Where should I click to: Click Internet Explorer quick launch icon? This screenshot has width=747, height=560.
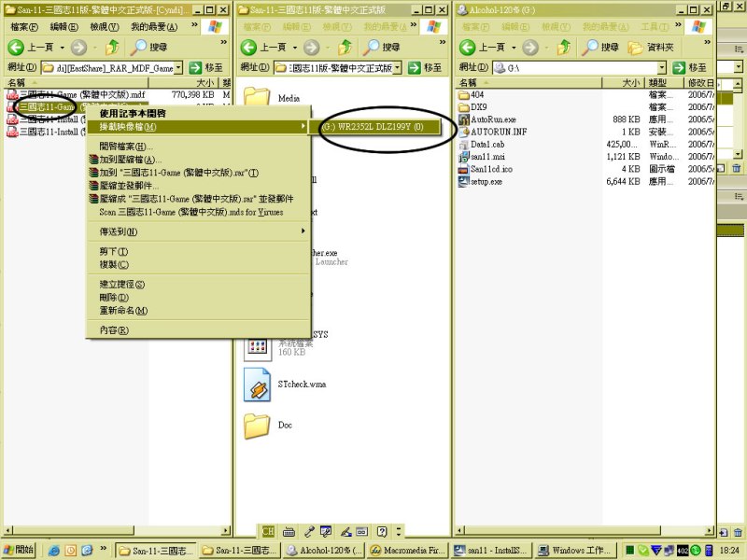click(54, 551)
